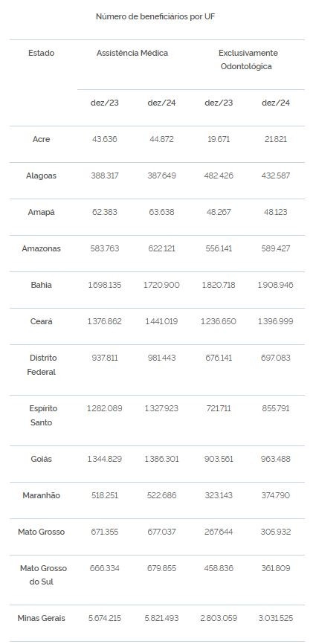Screen dimensions: 316x644
Task: Select the 'Maranhão' state name
Action: pyautogui.click(x=42, y=495)
